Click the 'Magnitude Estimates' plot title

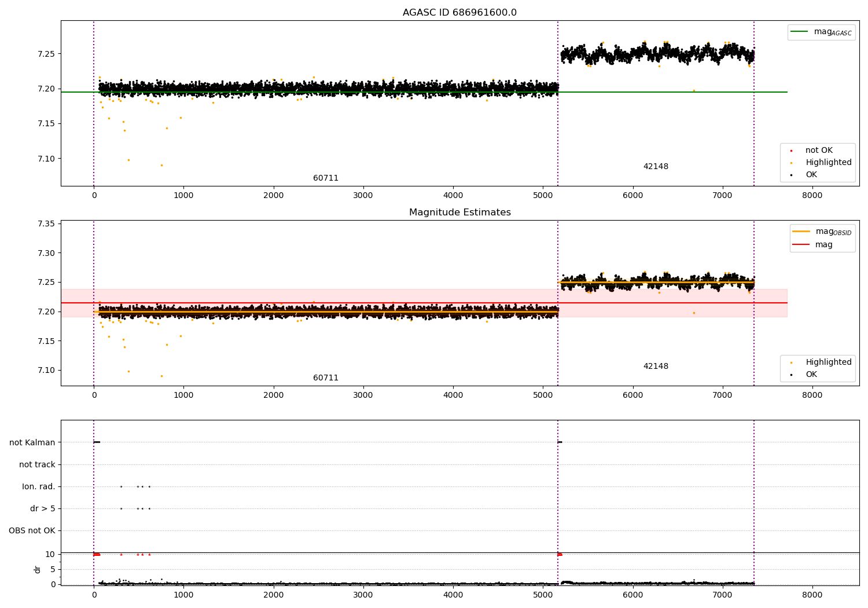pos(459,213)
